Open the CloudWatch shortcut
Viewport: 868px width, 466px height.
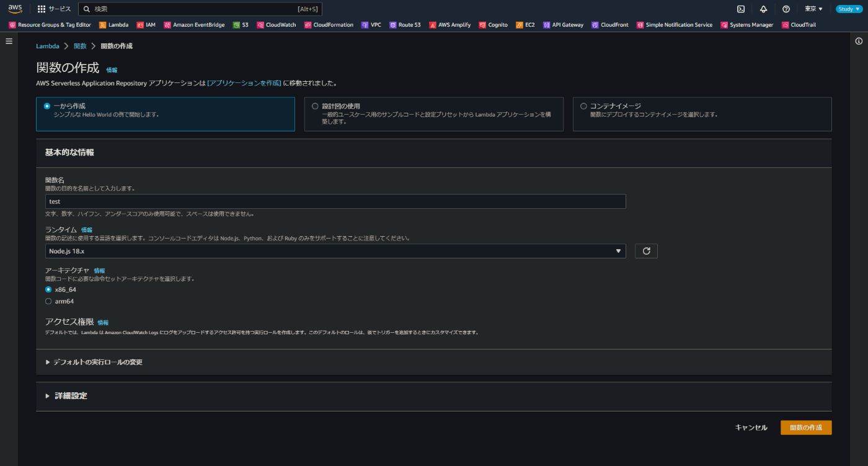pyautogui.click(x=276, y=25)
